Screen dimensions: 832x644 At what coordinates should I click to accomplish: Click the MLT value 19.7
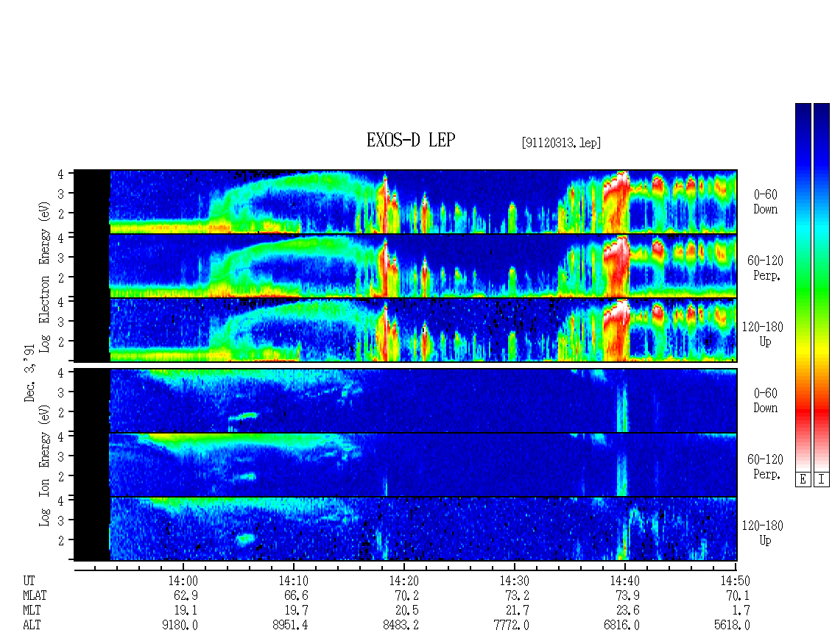tap(296, 611)
